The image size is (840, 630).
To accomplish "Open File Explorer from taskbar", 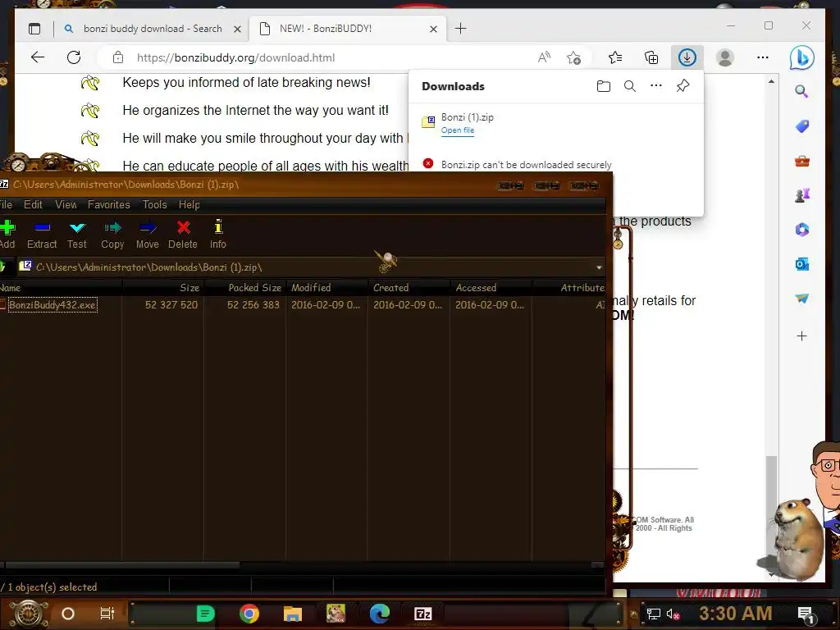I will tap(293, 614).
